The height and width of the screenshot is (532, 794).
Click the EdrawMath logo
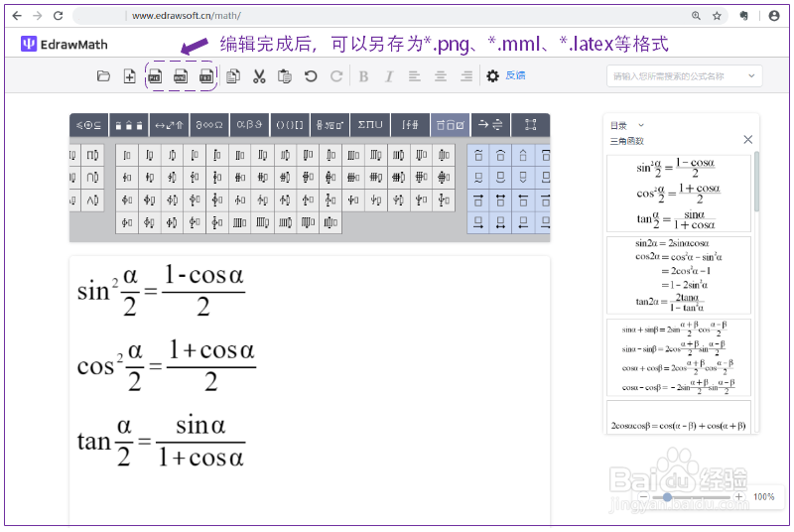click(65, 45)
